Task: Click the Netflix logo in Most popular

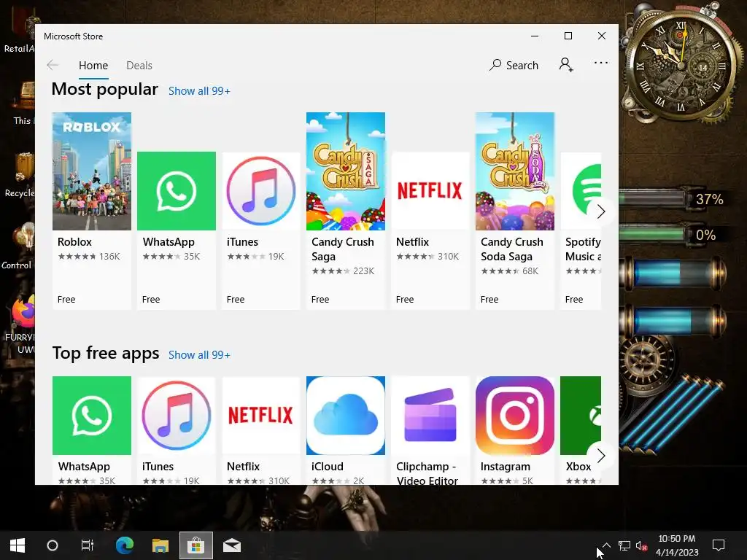Action: coord(430,191)
